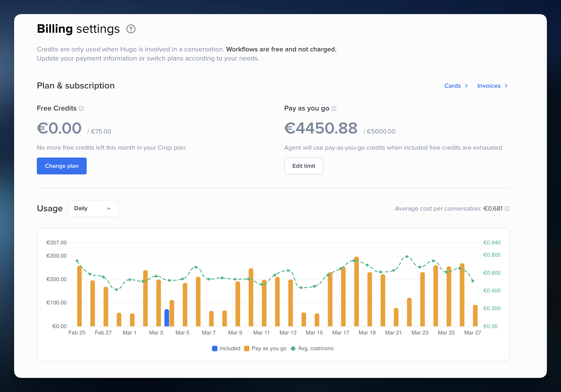Collapse the Daily selector using its chevron
This screenshot has width=561, height=392.
tap(109, 208)
